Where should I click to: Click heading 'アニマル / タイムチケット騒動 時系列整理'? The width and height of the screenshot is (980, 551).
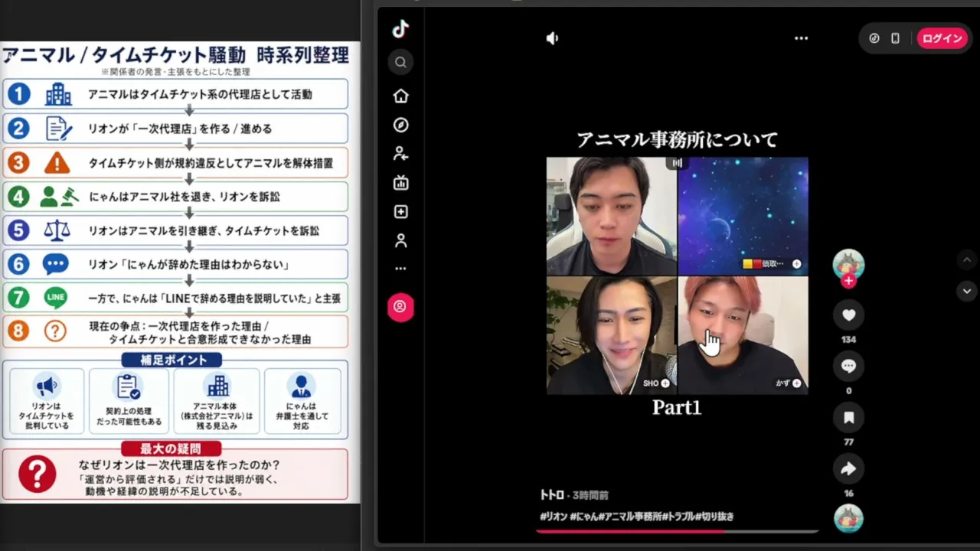tap(175, 55)
